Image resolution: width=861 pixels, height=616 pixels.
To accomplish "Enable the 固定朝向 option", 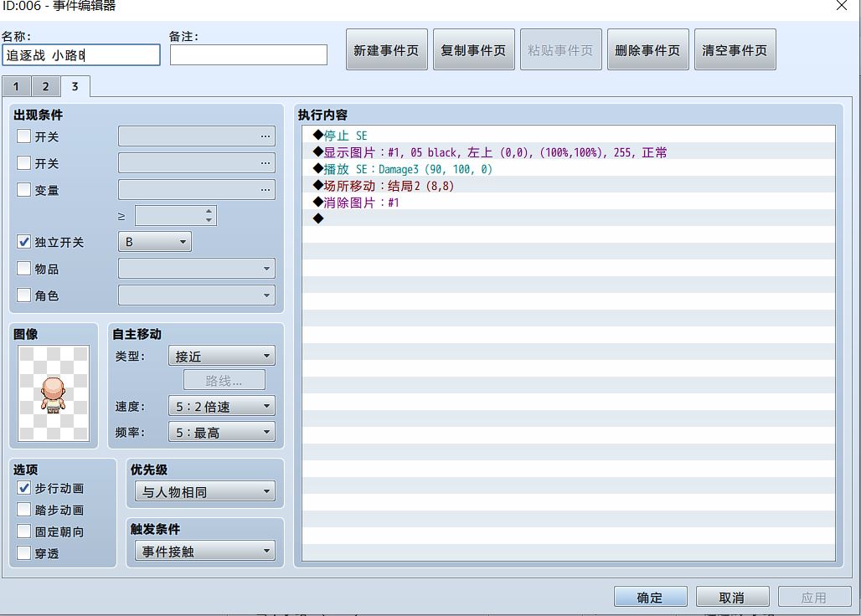I will pos(23,531).
